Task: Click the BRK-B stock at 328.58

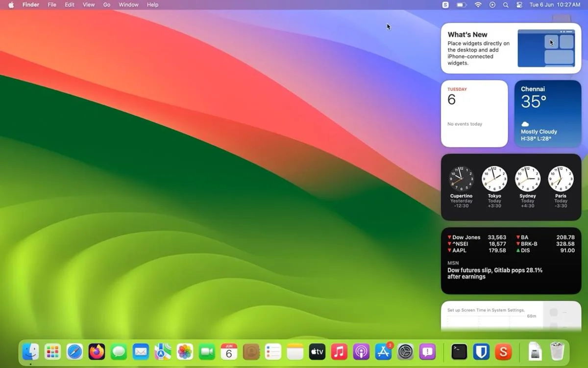Action: coord(545,244)
